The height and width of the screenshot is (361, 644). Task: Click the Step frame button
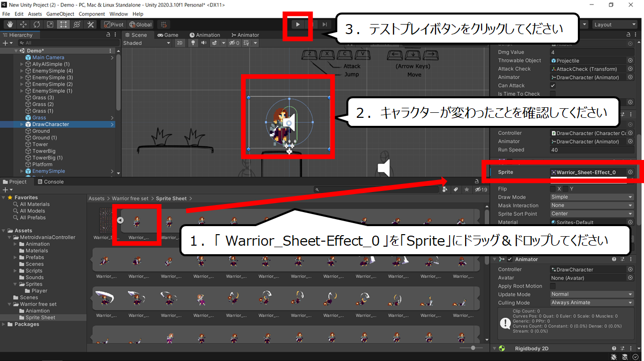(325, 24)
